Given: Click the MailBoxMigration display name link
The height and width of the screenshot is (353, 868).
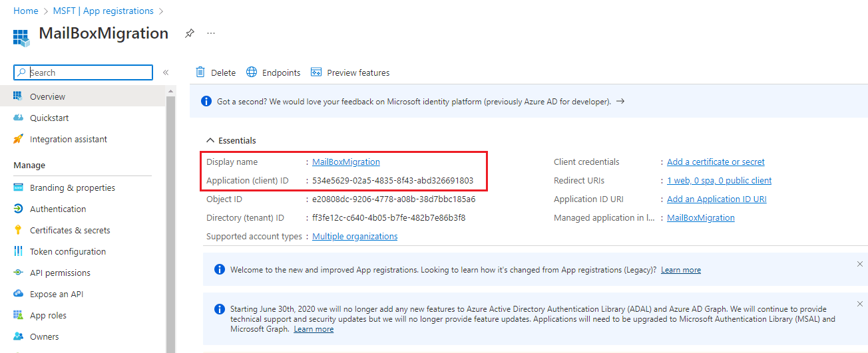Looking at the screenshot, I should click(346, 162).
